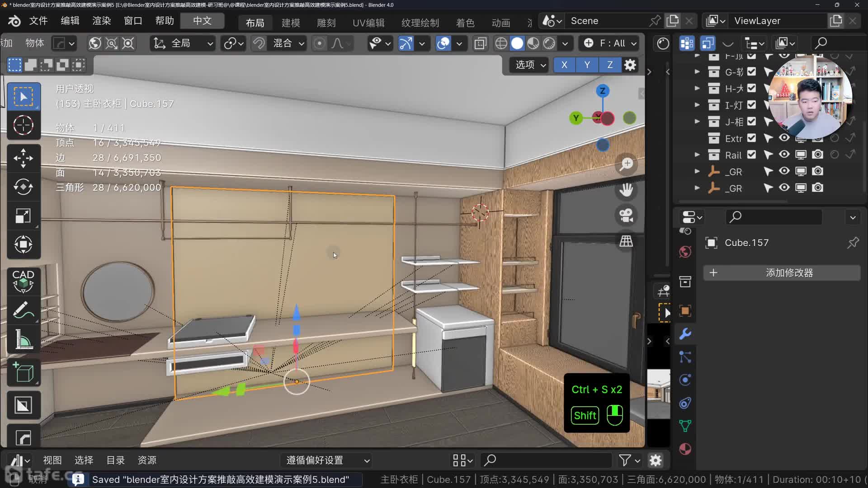Image resolution: width=868 pixels, height=488 pixels.
Task: Activate the Annotate pencil tool
Action: [x=23, y=310]
